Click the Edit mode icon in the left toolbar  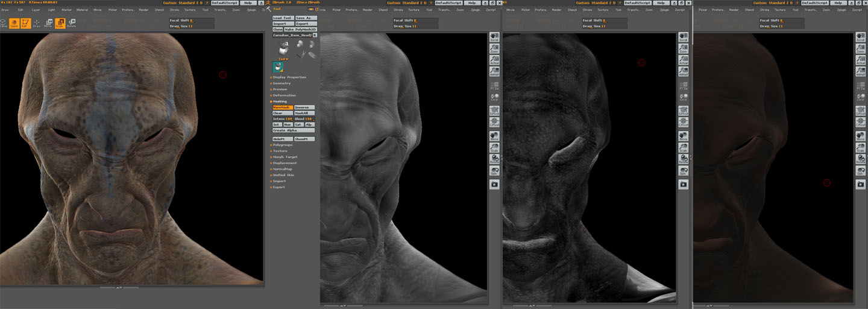[25, 24]
